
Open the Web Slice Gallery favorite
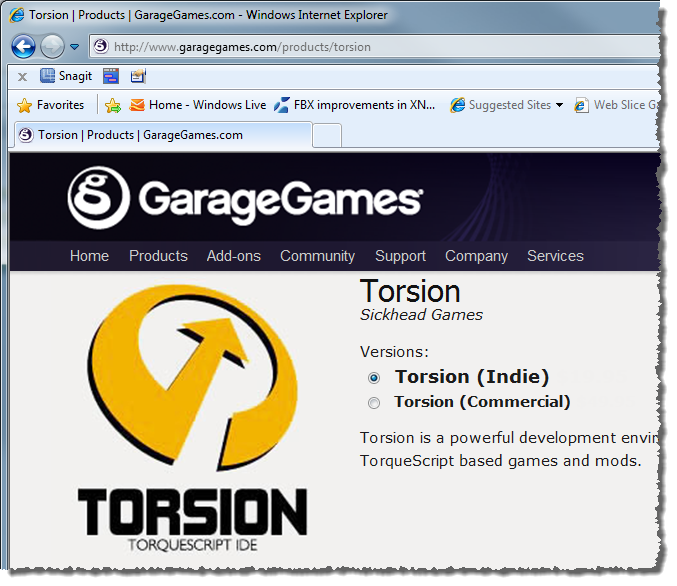click(616, 105)
